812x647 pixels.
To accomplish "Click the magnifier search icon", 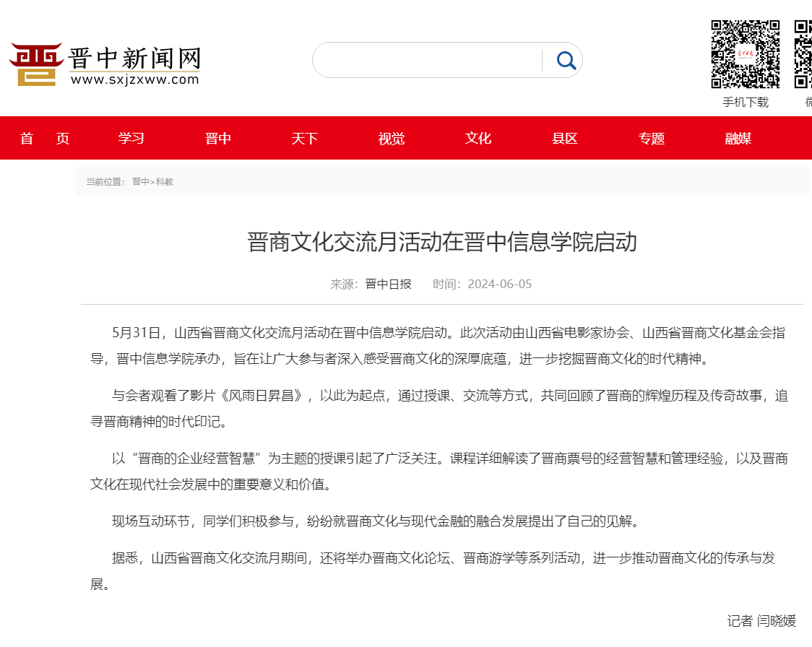I will click(566, 61).
